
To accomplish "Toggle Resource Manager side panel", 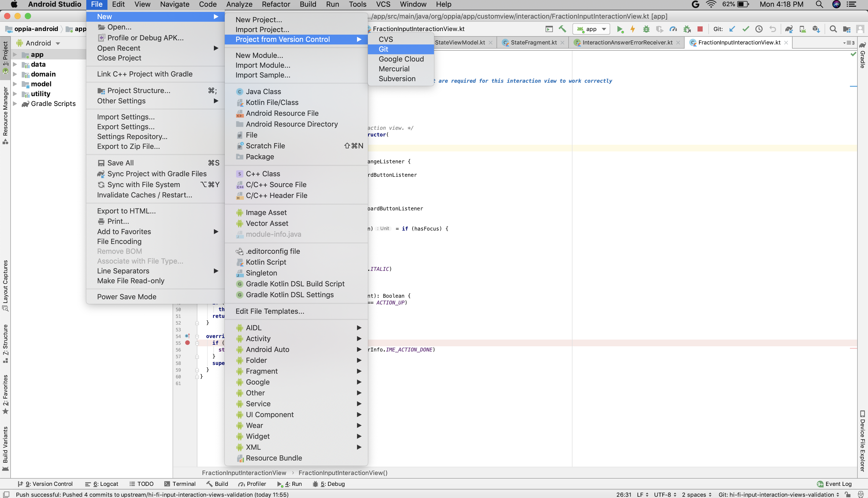I will coord(5,115).
